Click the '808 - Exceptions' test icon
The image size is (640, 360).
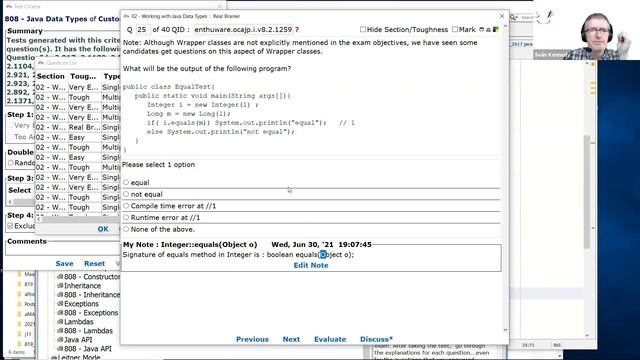(60, 313)
